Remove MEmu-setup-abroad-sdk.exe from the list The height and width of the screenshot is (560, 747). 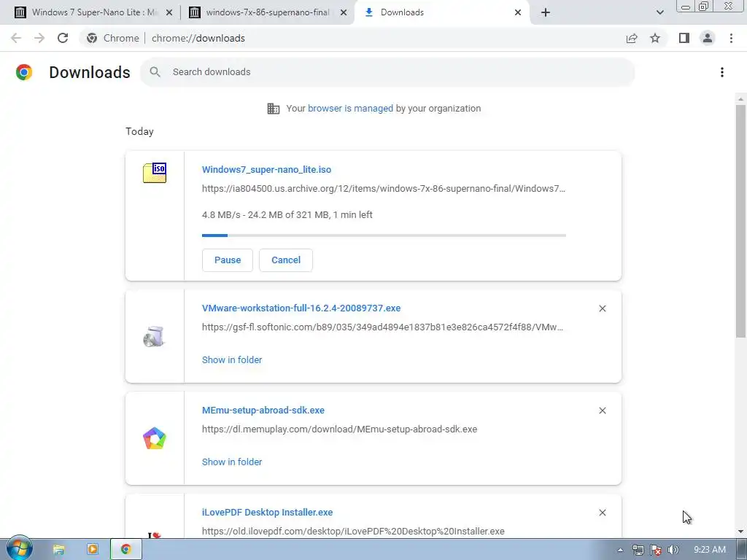point(602,411)
